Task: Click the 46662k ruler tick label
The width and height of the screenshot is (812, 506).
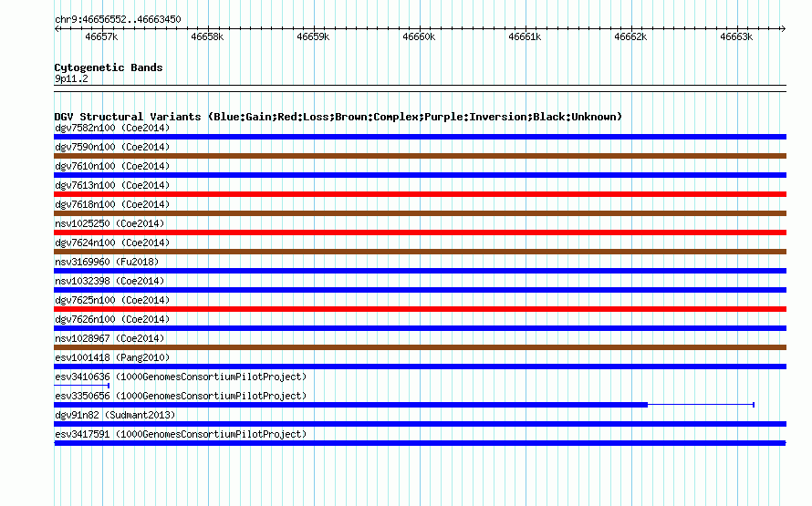Action: pyautogui.click(x=630, y=36)
